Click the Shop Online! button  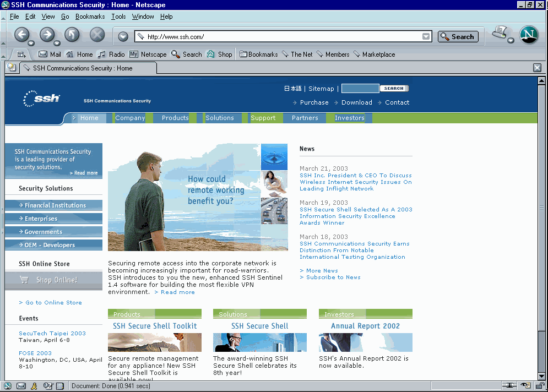[x=53, y=280]
